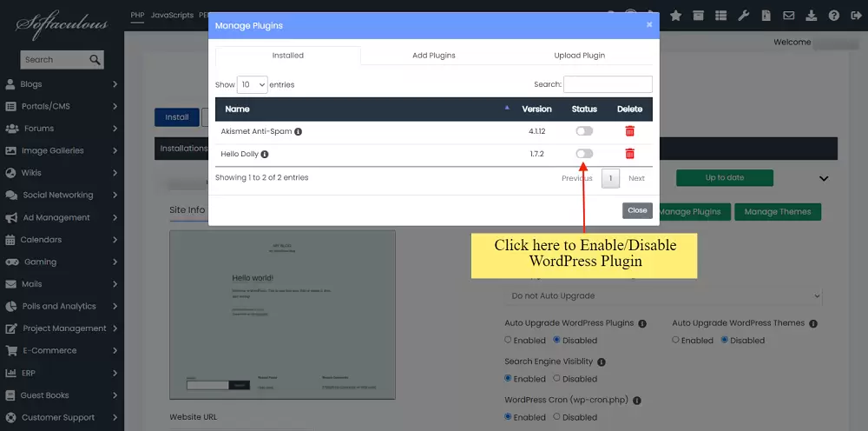
Task: Info icon next to Auto Upgrade WordPress Themes
Action: [812, 323]
